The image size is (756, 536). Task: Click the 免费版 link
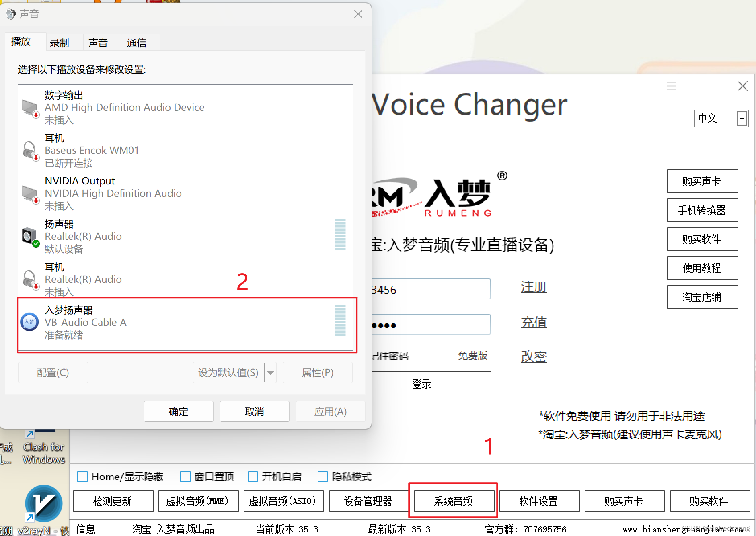(x=473, y=356)
